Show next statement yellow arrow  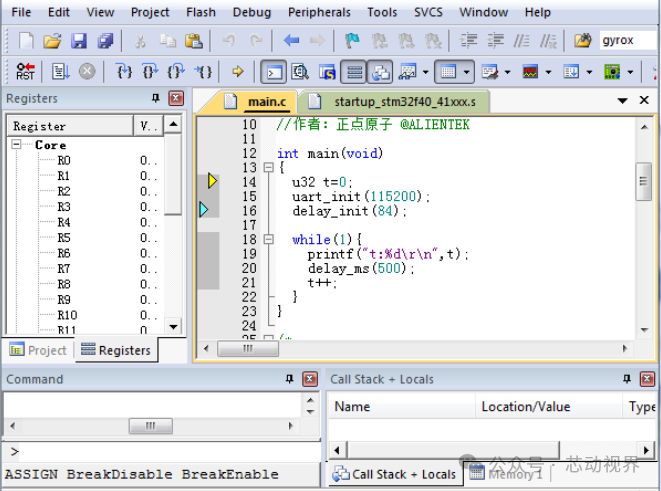[238, 71]
